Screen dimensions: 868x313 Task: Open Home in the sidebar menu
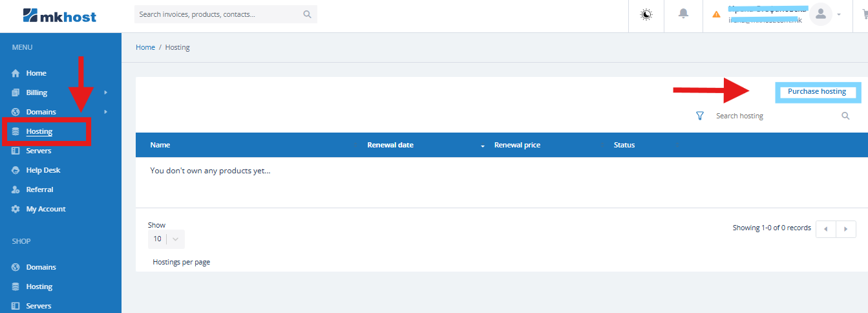(x=36, y=73)
